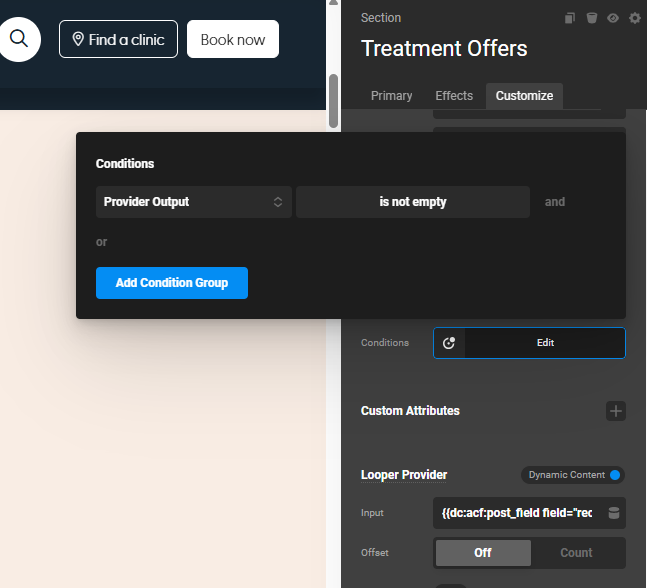Image resolution: width=647 pixels, height=588 pixels.
Task: Click the Book now button
Action: click(233, 40)
